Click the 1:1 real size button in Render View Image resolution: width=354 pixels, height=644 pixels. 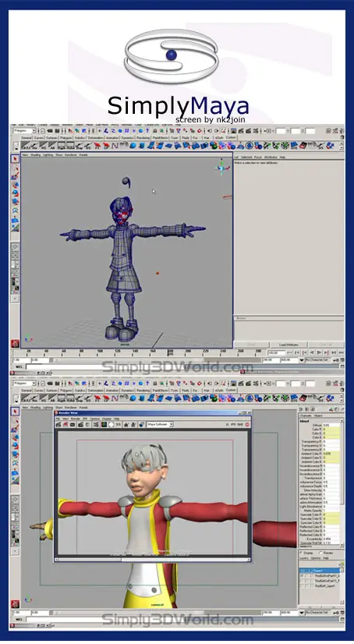click(x=119, y=424)
